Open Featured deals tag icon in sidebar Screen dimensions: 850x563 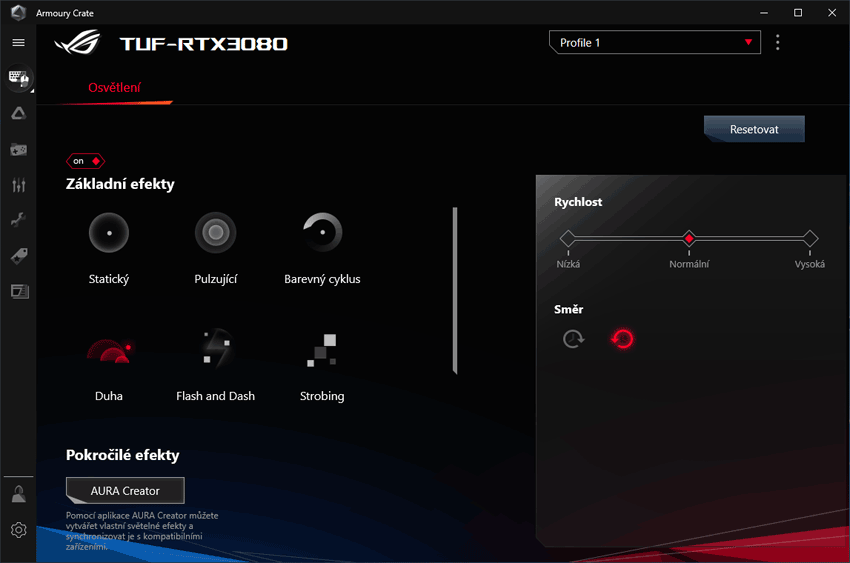(18, 256)
